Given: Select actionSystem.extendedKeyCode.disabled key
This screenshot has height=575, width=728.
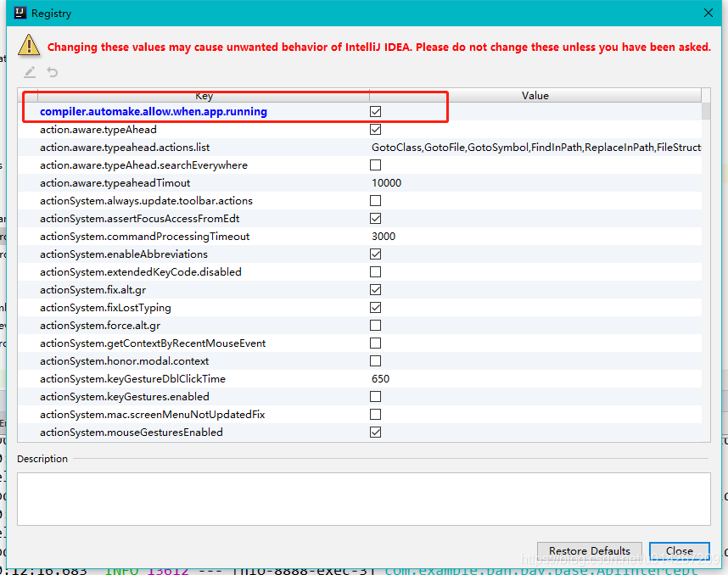Looking at the screenshot, I should click(140, 272).
